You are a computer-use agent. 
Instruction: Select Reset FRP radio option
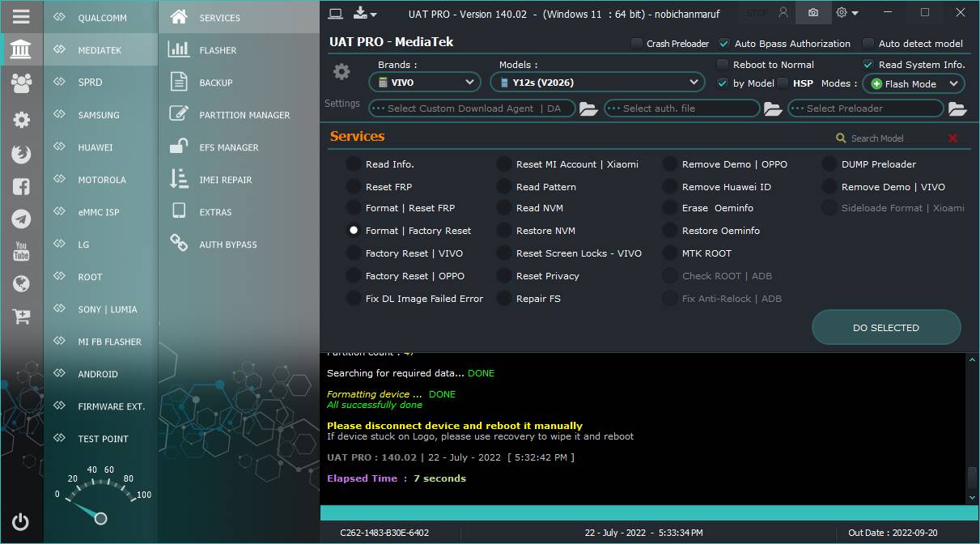coord(354,187)
